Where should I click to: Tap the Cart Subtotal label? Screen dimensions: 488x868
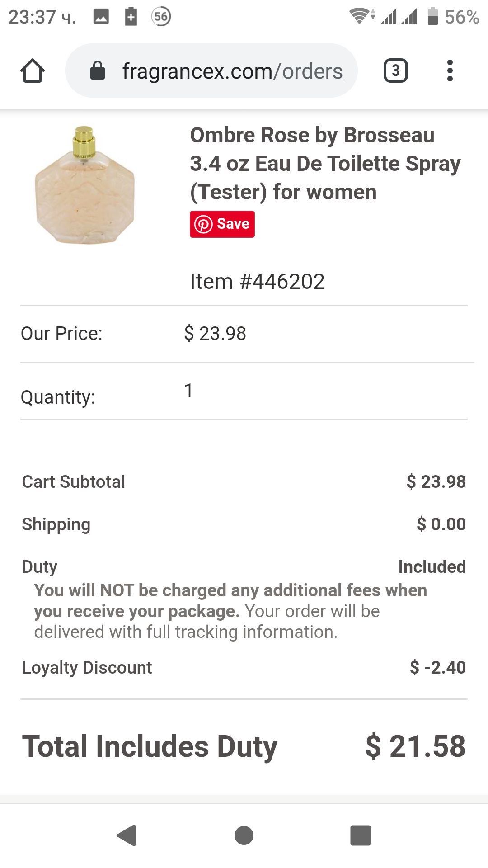click(74, 482)
